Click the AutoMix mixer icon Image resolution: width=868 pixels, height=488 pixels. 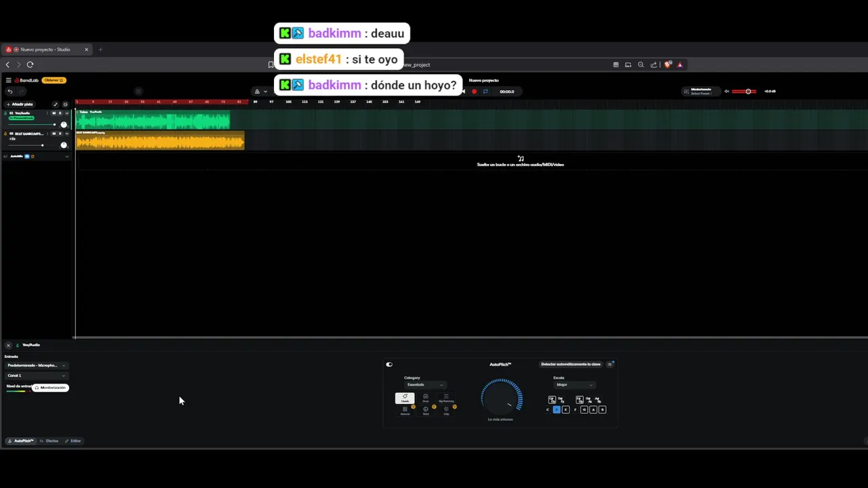(x=5, y=157)
